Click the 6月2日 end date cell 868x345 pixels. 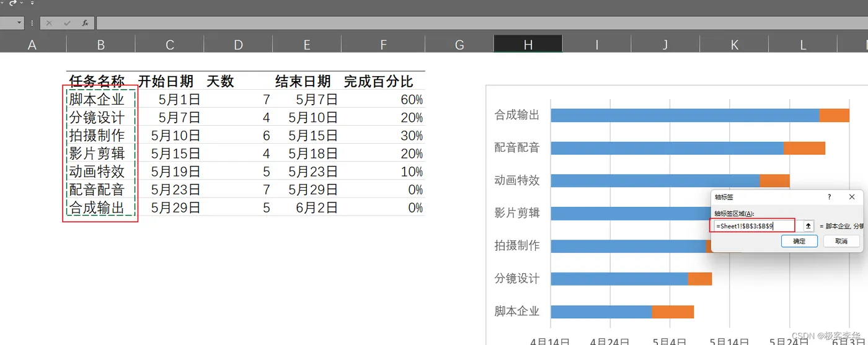307,207
